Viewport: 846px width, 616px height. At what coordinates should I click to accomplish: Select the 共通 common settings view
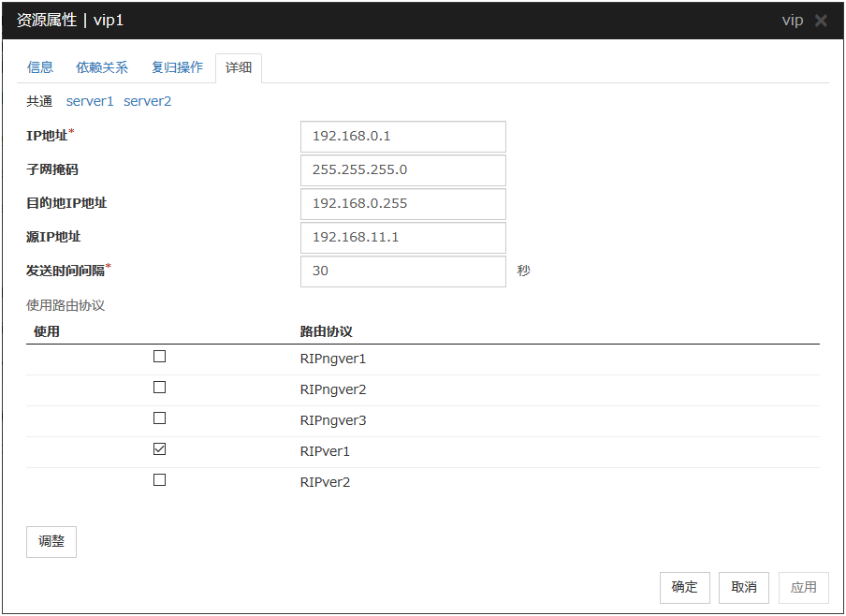click(39, 101)
